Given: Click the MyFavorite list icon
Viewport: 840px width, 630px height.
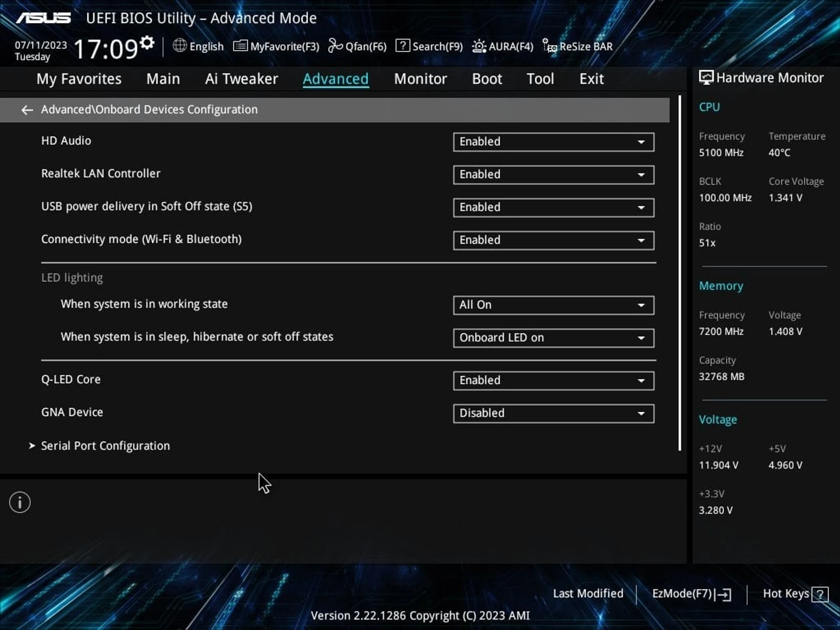Looking at the screenshot, I should (240, 45).
